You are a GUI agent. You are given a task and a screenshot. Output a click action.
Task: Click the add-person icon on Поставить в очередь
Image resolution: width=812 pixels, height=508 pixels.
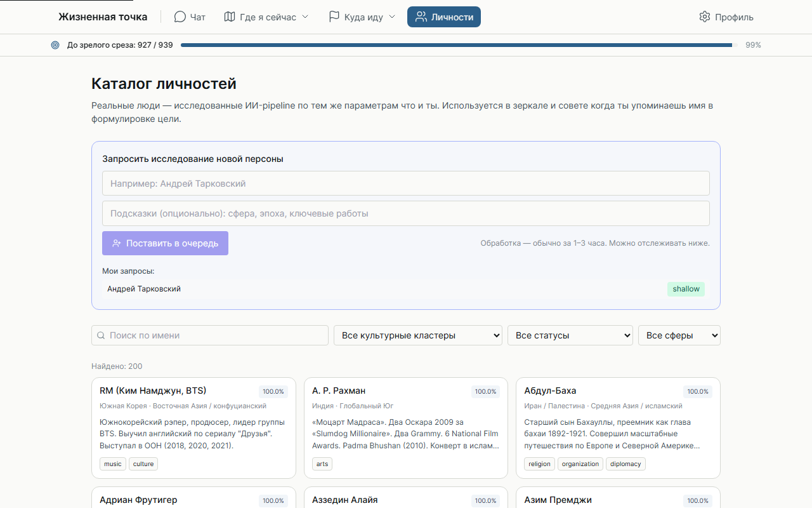pos(117,243)
